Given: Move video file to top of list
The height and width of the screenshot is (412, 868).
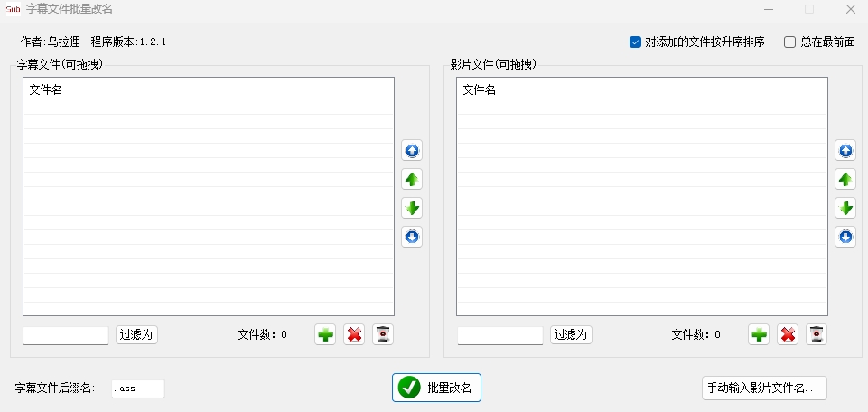Looking at the screenshot, I should point(845,151).
